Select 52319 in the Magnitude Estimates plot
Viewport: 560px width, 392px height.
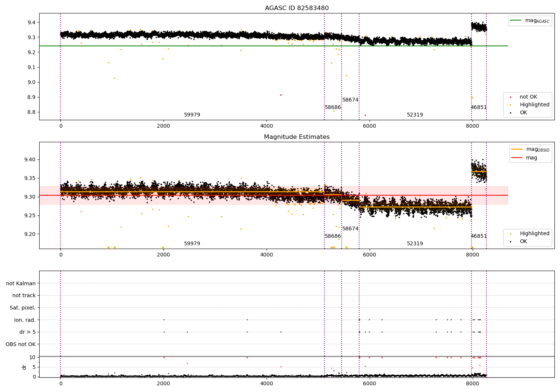coord(415,244)
